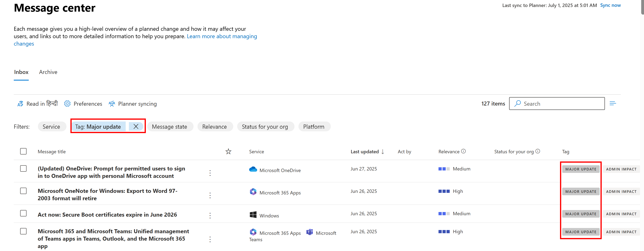Click the Microsoft OneDrive cloud icon
Viewport: 644px width, 251px height.
[x=253, y=169]
